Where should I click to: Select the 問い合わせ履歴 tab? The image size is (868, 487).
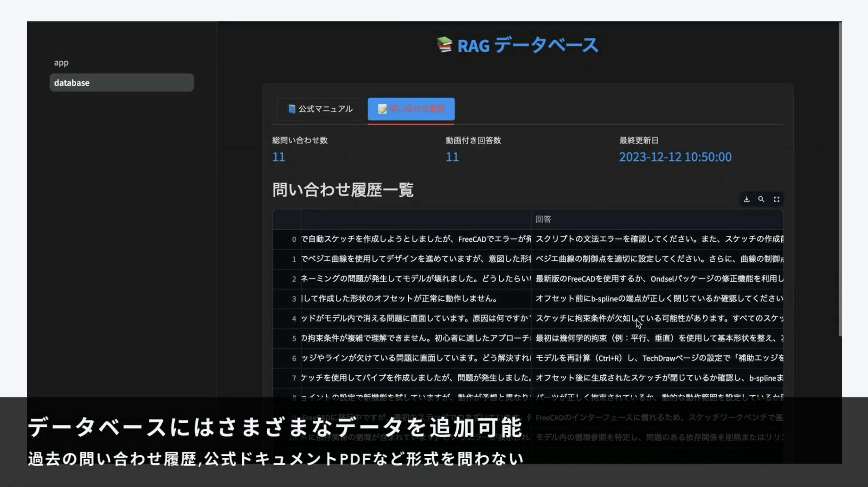click(411, 109)
